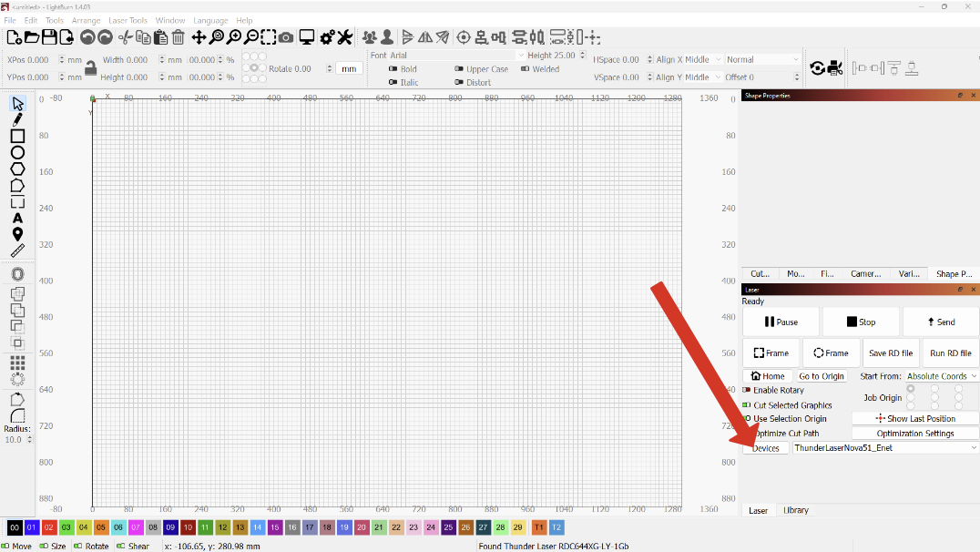Click the Pause button
The image size is (980, 552).
pyautogui.click(x=781, y=322)
